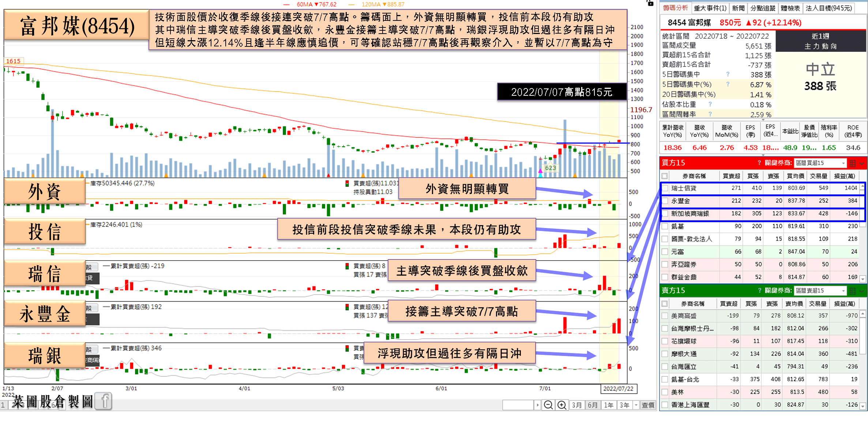
Task: Click the play arrow next to date input
Action: (537, 405)
